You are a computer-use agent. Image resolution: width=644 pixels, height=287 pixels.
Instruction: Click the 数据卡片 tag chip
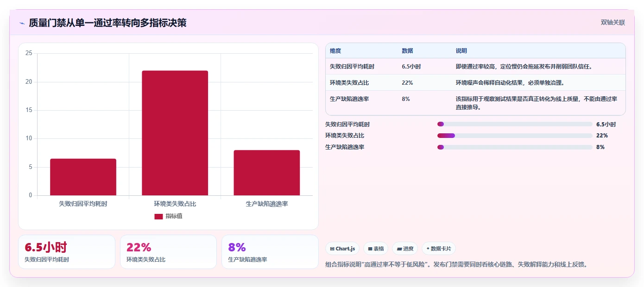[439, 249]
